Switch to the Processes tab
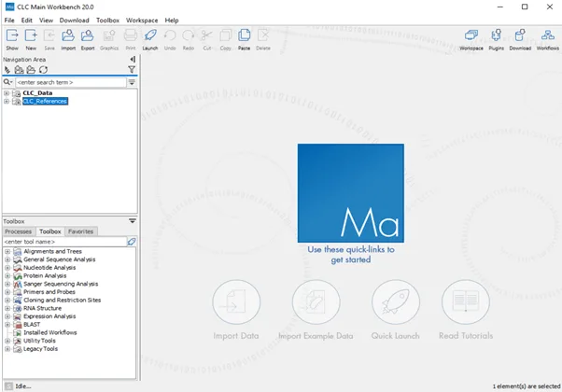 point(19,231)
